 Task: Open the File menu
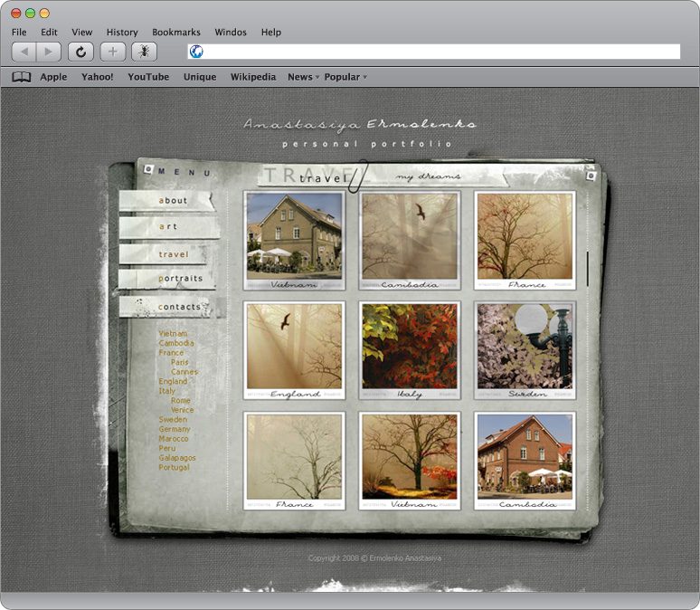click(19, 33)
